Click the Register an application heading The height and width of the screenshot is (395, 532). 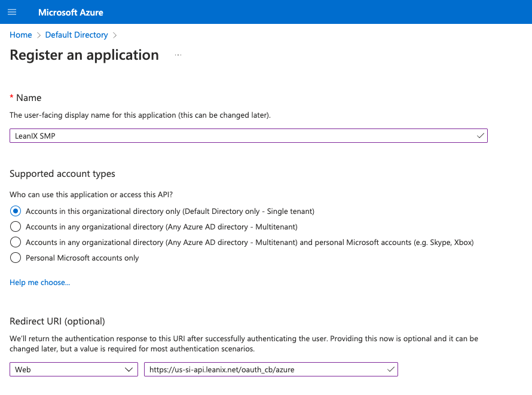[x=84, y=55]
